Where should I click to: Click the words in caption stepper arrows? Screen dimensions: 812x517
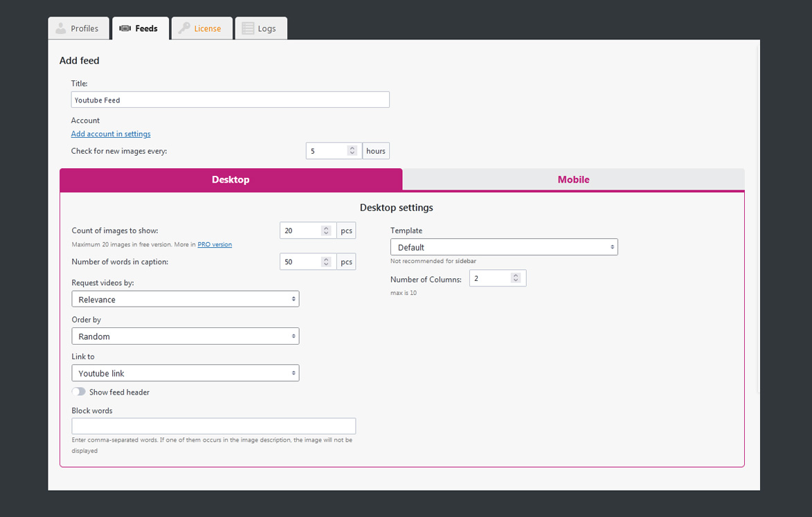coord(326,262)
